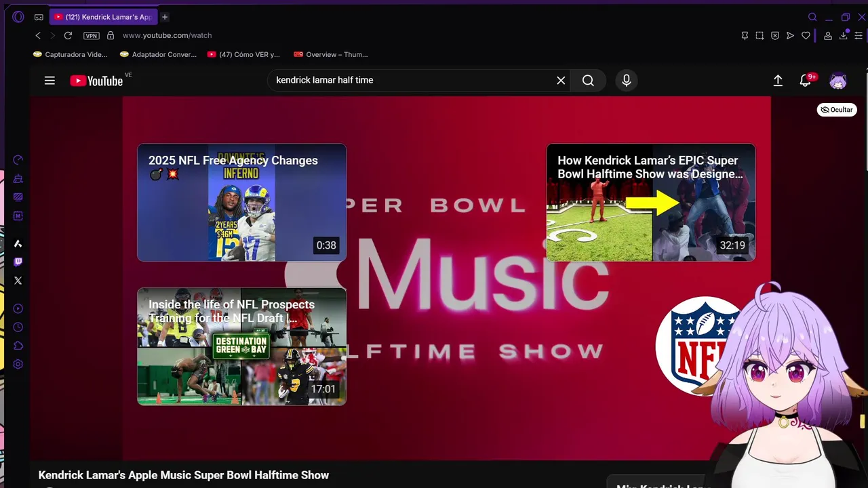The image size is (868, 488).
Task: Go to YouTube home via logo
Action: (96, 81)
